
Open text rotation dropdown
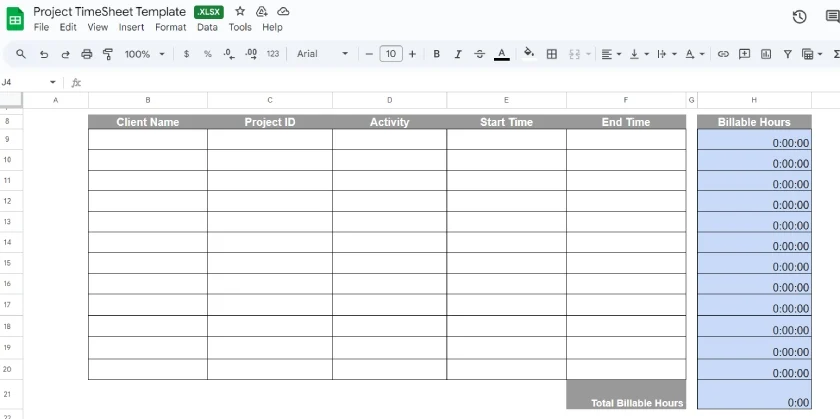pos(695,54)
